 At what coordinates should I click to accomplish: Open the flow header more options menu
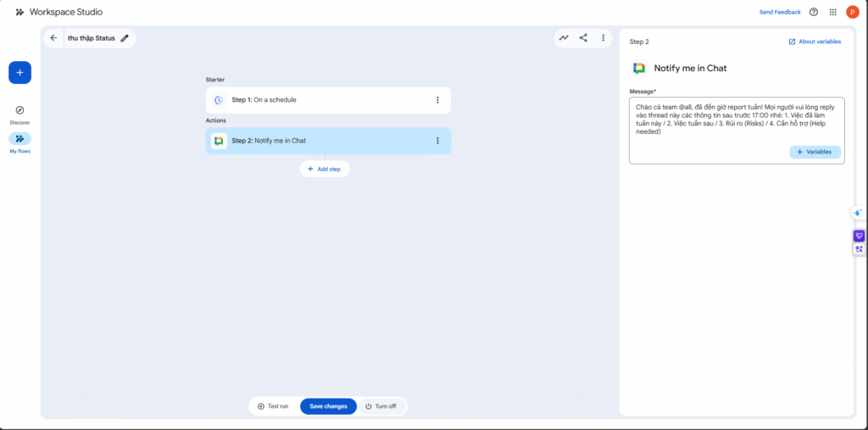(603, 38)
